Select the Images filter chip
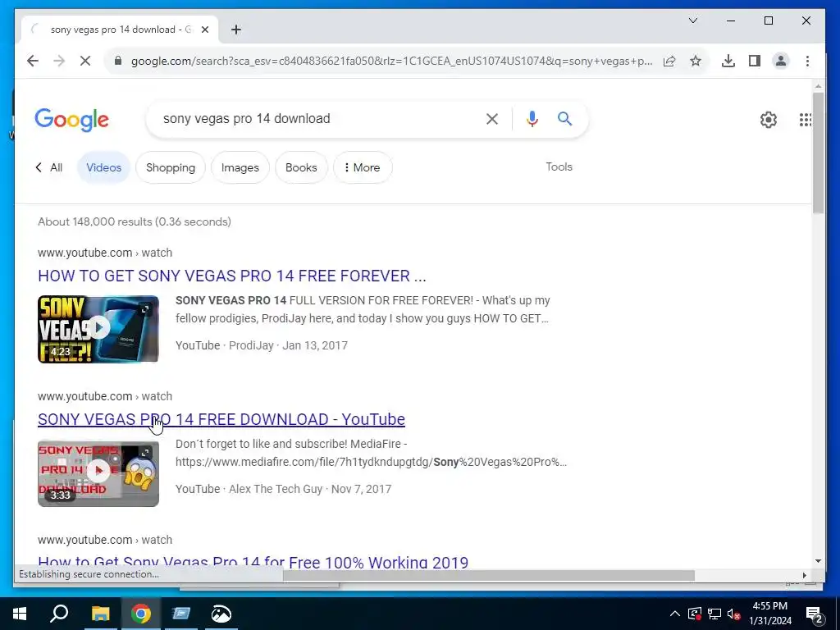 (240, 167)
